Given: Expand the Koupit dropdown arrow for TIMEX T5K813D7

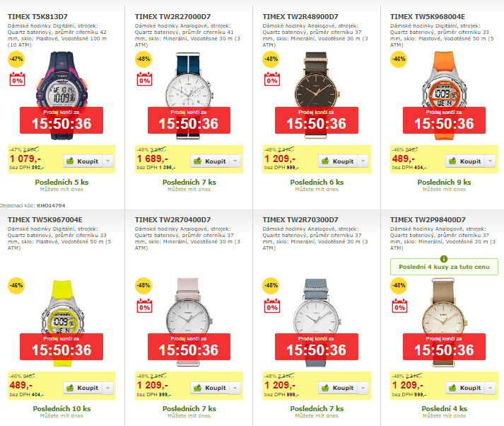Looking at the screenshot, I should [107, 161].
